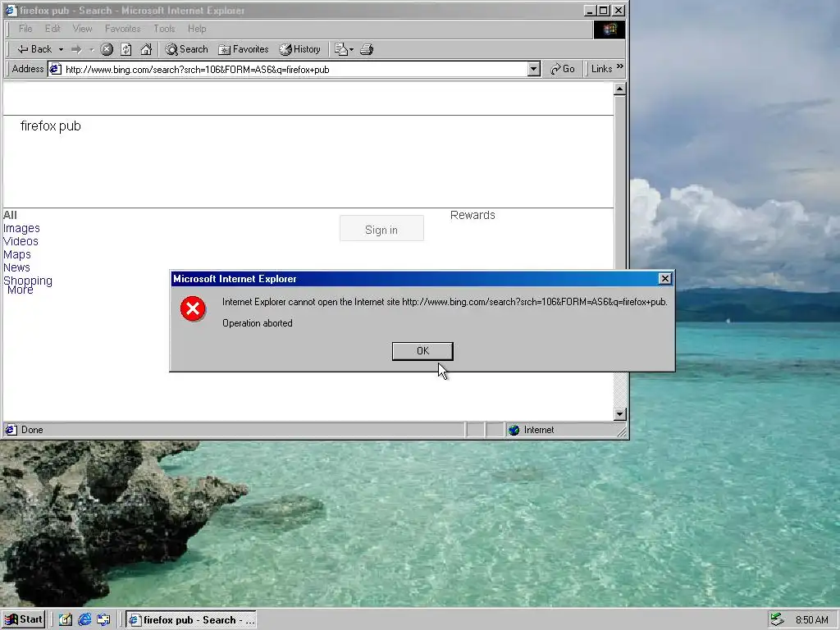Click the Refresh page toolbar icon

tap(126, 49)
